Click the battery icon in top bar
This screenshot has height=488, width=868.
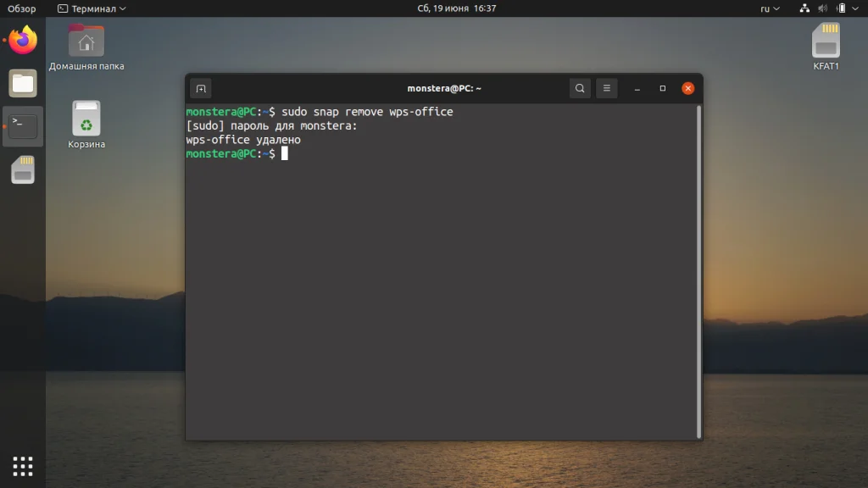[841, 8]
